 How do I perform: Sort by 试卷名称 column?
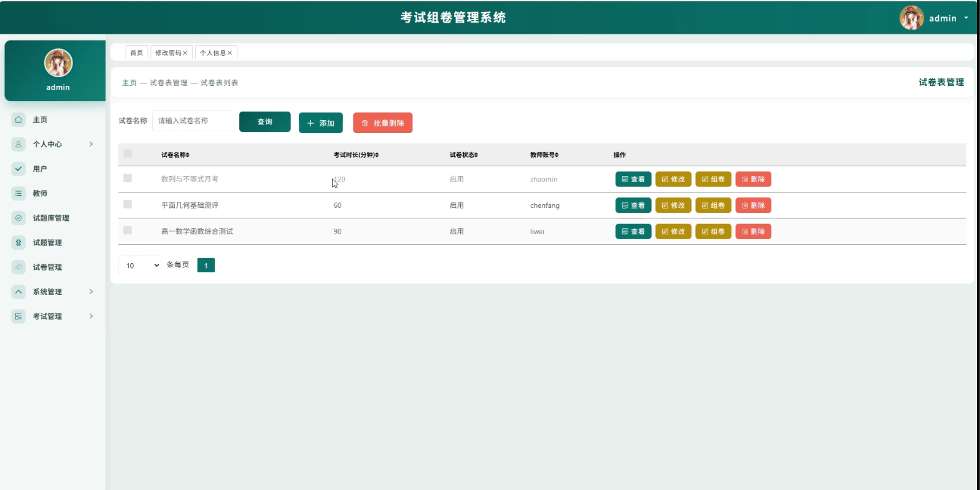coord(176,155)
